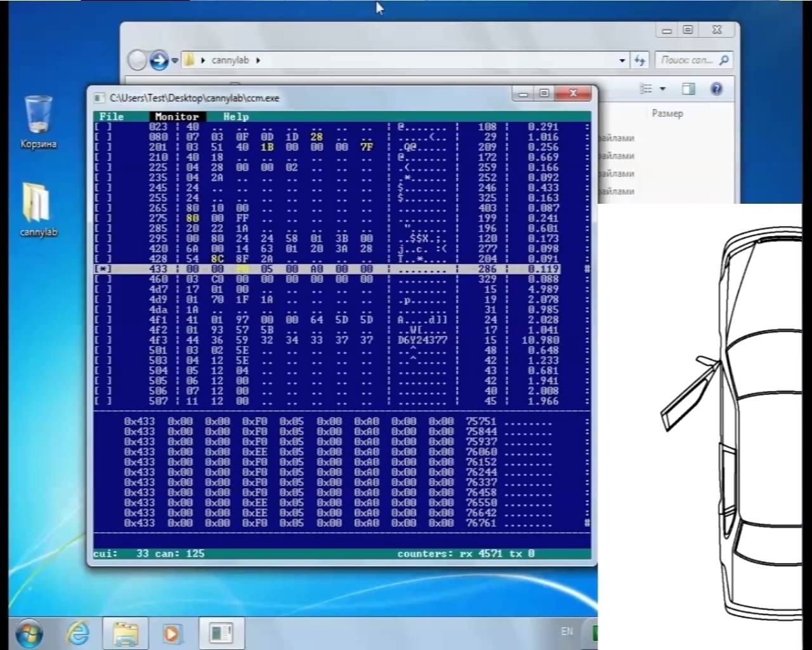Viewport: 812px width, 650px height.
Task: Tick the checkbox for ID 507 row
Action: 103,401
